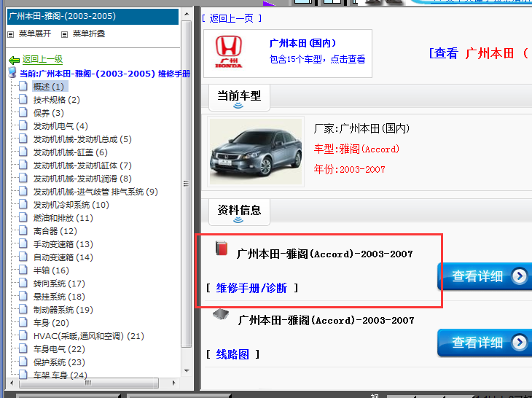
Task: Select 车身电气 (22) item
Action: (x=59, y=349)
